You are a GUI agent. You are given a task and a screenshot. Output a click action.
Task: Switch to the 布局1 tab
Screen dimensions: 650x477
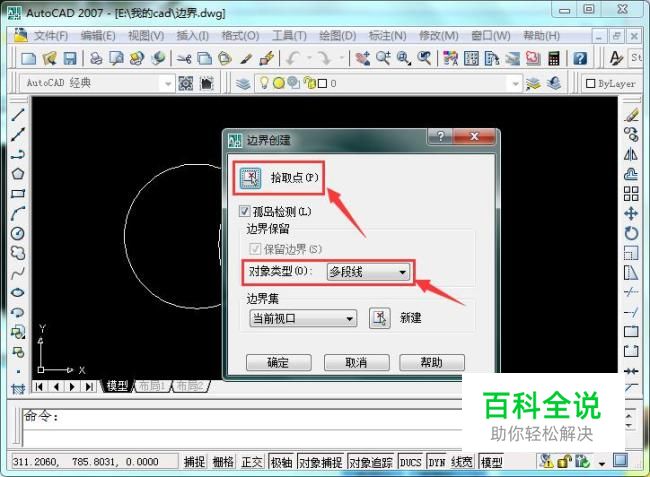(151, 386)
